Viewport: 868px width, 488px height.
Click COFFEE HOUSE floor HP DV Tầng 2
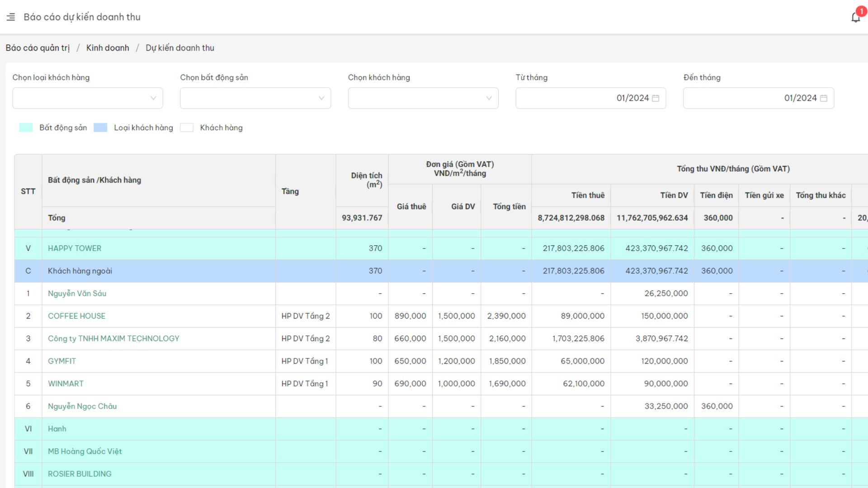tap(306, 316)
